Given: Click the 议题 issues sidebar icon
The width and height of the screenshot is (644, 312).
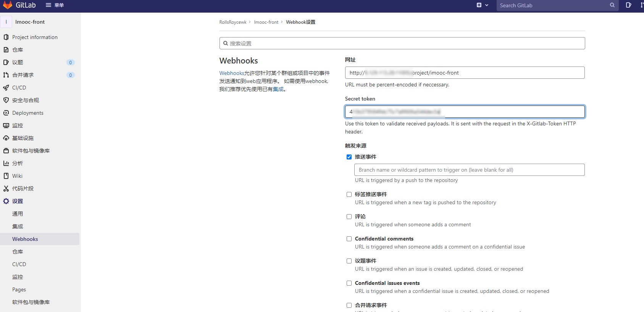Looking at the screenshot, I should pyautogui.click(x=6, y=62).
